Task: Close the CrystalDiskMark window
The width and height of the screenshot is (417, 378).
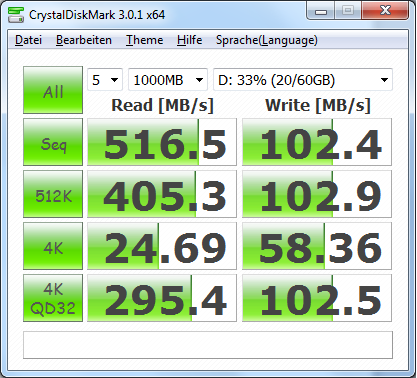Action: tap(385, 11)
